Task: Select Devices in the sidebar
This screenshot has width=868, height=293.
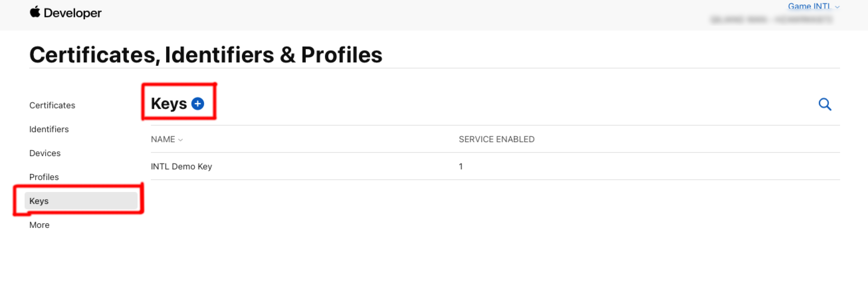Action: [x=45, y=153]
